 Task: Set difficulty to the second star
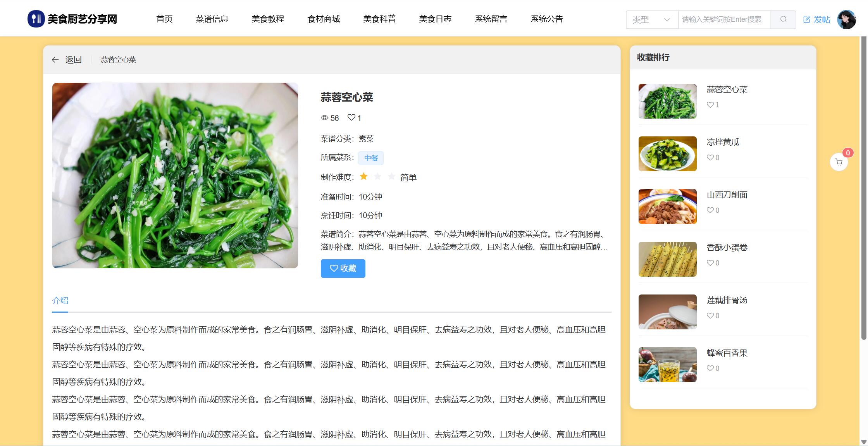click(x=377, y=177)
